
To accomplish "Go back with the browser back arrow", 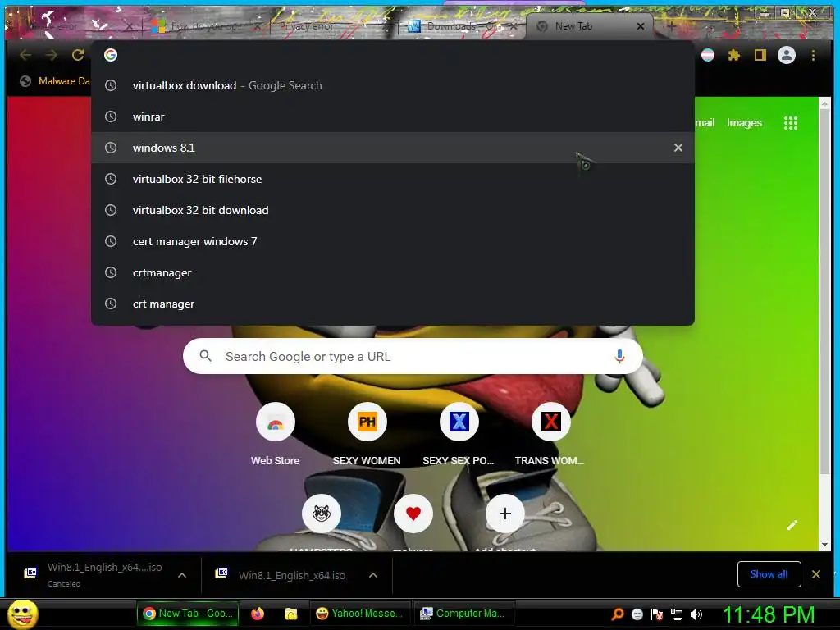I will point(25,55).
